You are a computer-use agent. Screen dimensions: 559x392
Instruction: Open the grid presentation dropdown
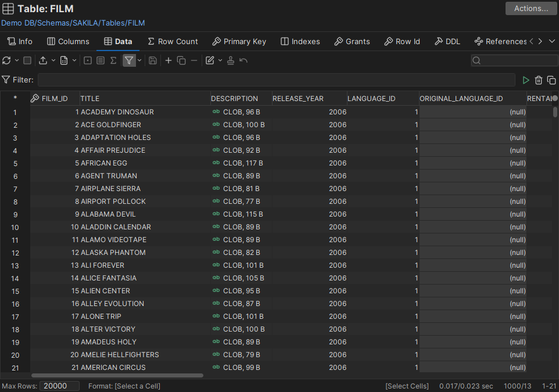74,60
